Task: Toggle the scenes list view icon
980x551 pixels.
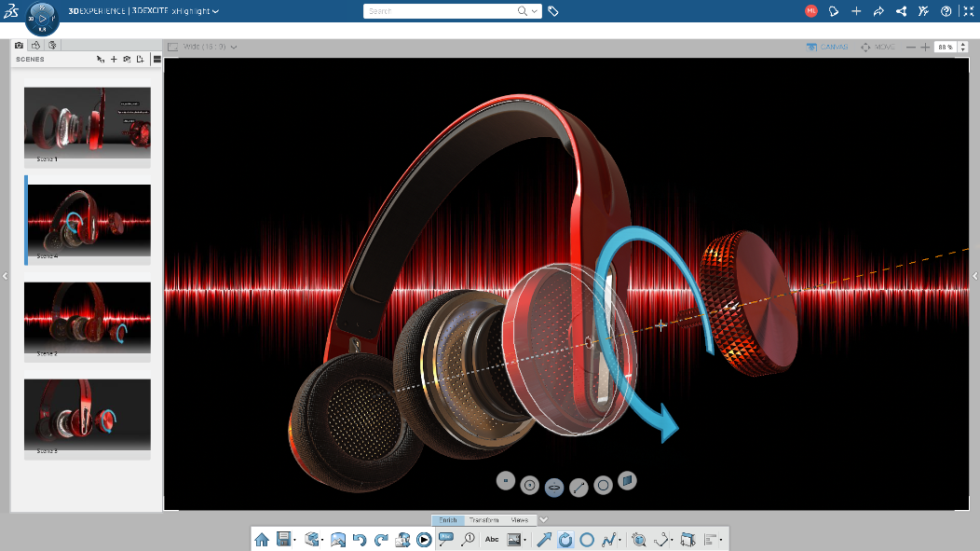Action: pos(157,60)
